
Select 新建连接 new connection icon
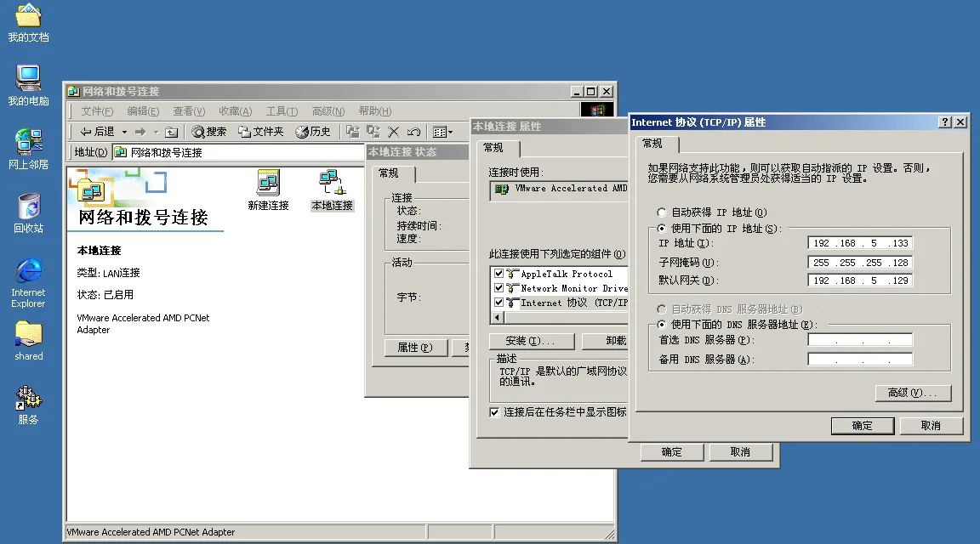pyautogui.click(x=268, y=190)
